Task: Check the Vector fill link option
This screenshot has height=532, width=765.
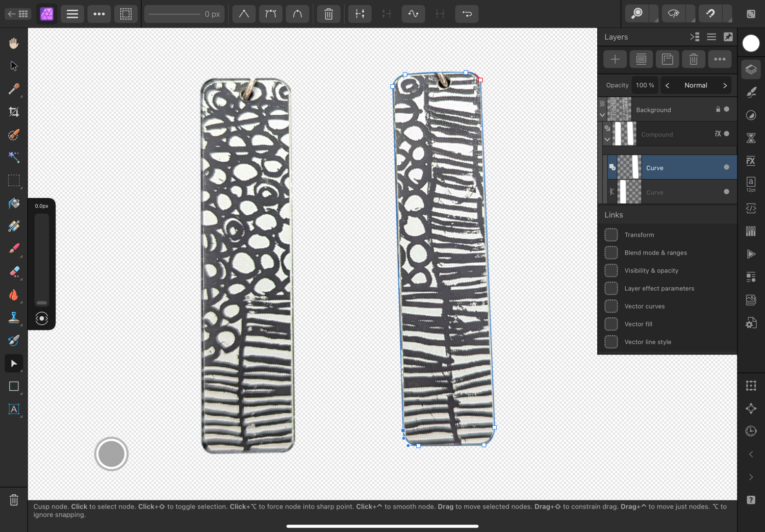Action: pyautogui.click(x=611, y=324)
